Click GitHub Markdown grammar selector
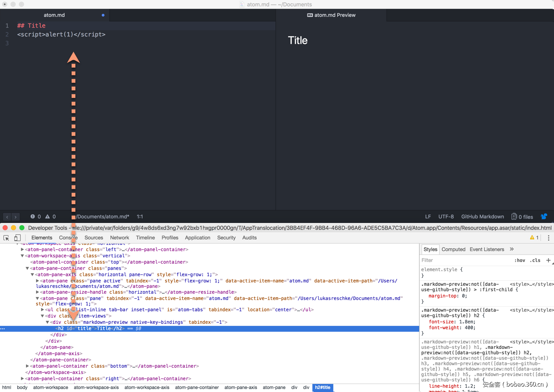The image size is (554, 392). [x=482, y=217]
